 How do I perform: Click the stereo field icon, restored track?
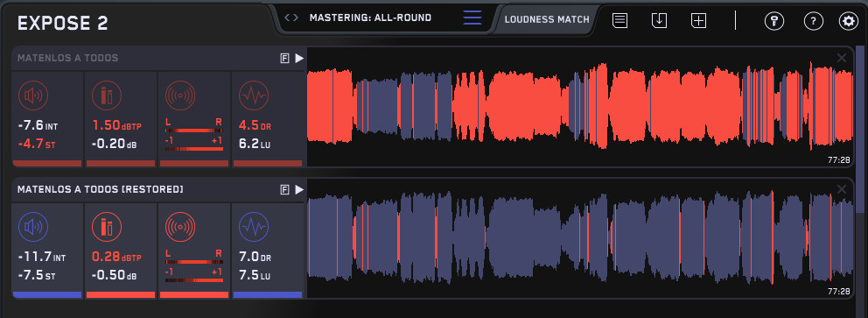[180, 227]
